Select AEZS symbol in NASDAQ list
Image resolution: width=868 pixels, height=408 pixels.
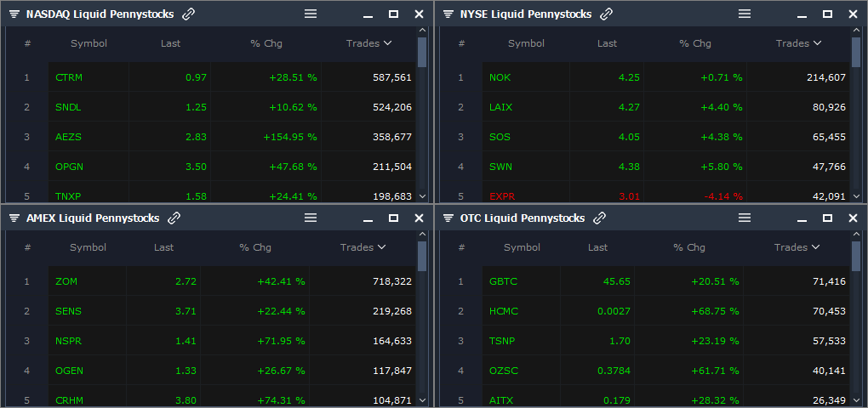pos(68,137)
